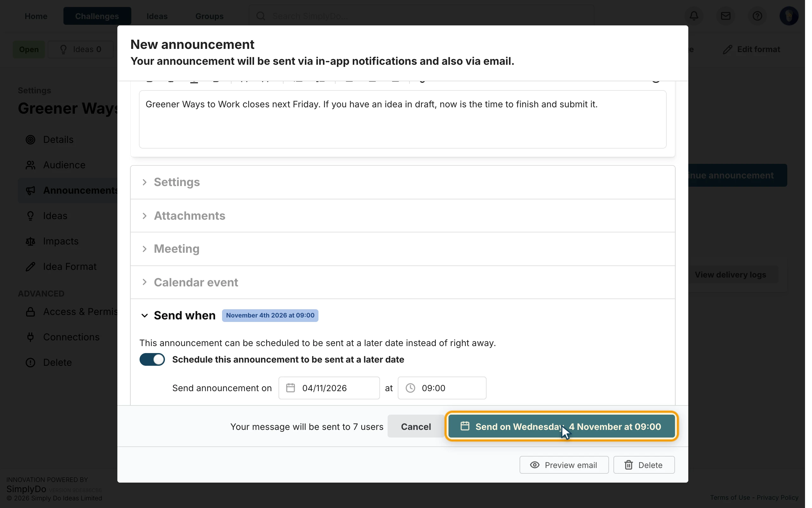Click the Edit format link
The image size is (812, 508).
coord(752,50)
